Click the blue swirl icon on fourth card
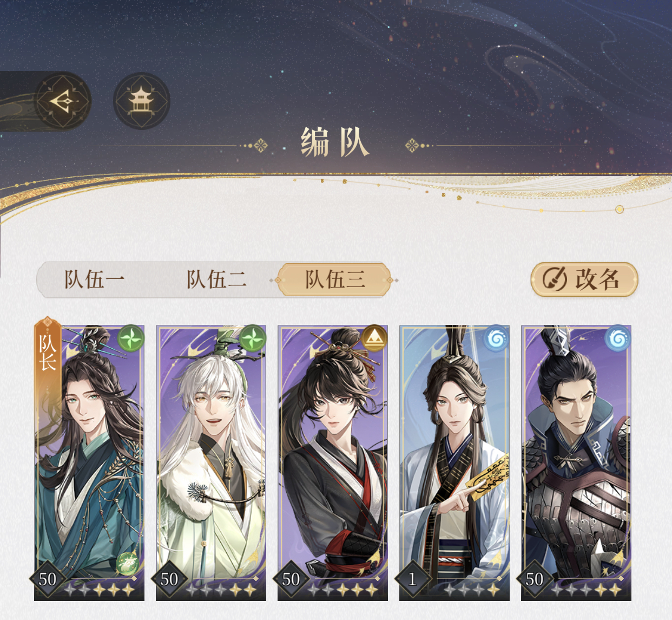This screenshot has width=672, height=620. (496, 338)
